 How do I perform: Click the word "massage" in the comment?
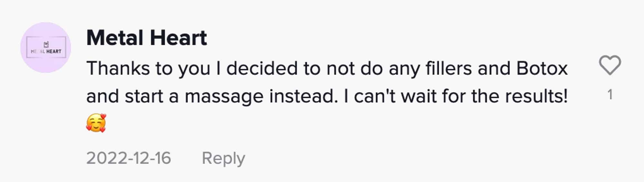(x=224, y=97)
